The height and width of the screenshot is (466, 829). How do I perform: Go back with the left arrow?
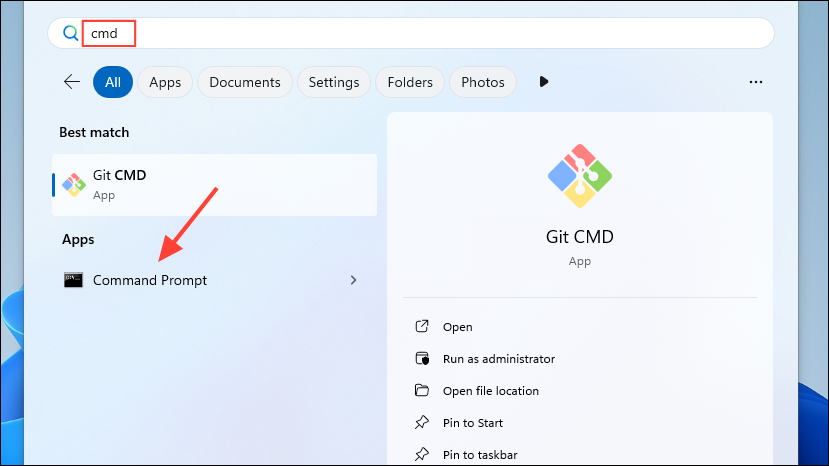tap(72, 82)
